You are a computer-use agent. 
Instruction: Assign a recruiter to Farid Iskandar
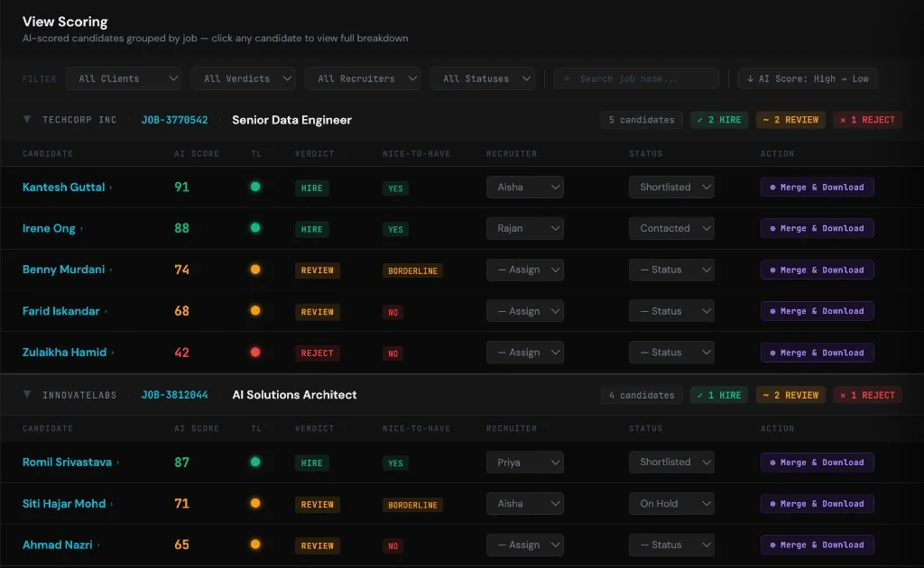524,311
